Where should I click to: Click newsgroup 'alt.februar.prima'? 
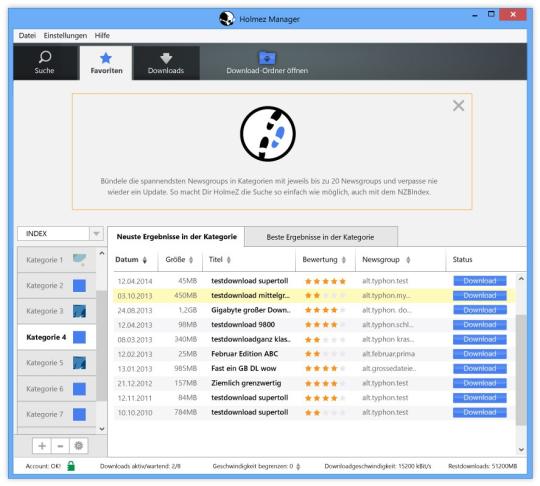tap(388, 354)
